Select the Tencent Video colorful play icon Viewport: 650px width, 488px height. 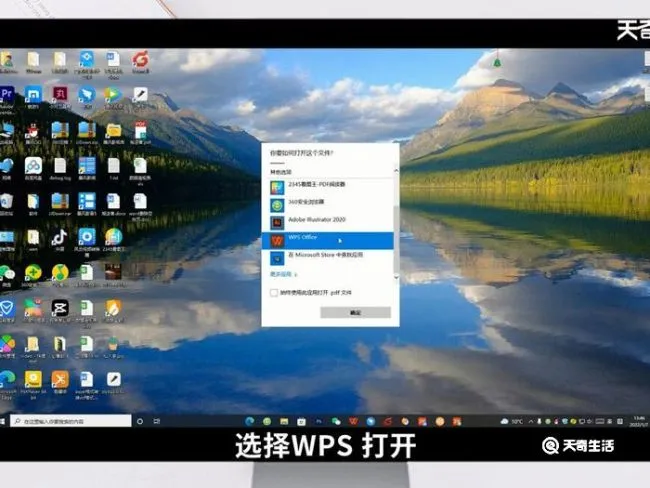(113, 95)
